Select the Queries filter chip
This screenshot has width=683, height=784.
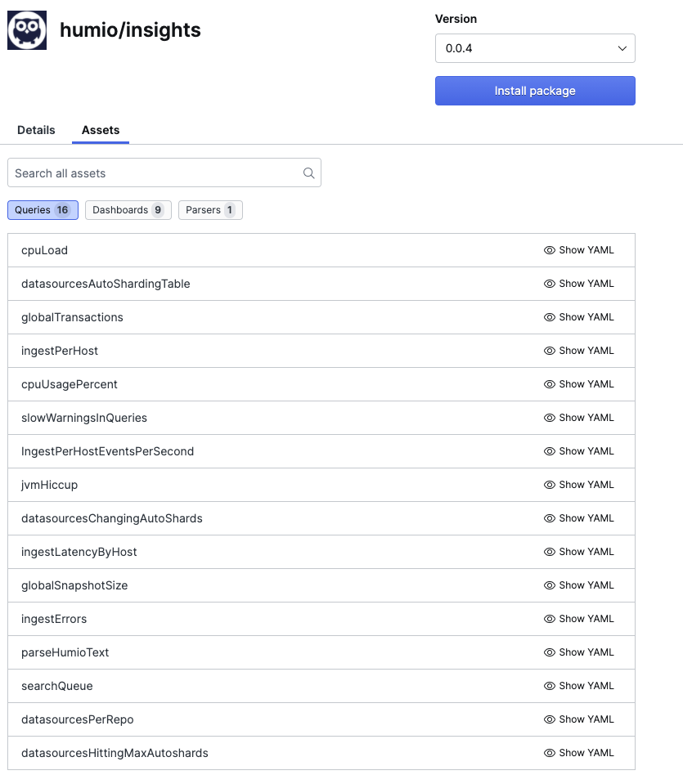click(x=43, y=210)
